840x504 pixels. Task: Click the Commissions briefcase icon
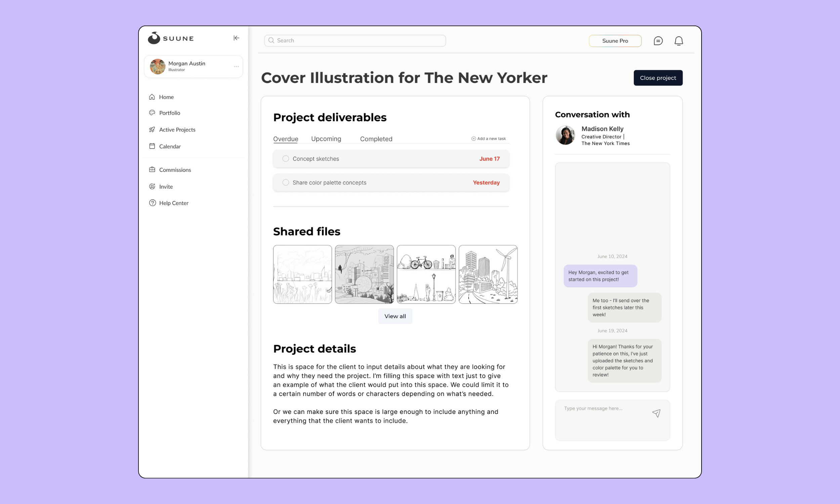tap(152, 169)
